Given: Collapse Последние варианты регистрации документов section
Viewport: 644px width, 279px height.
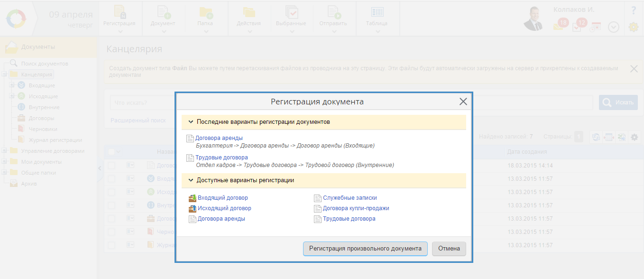Looking at the screenshot, I should click(x=191, y=122).
